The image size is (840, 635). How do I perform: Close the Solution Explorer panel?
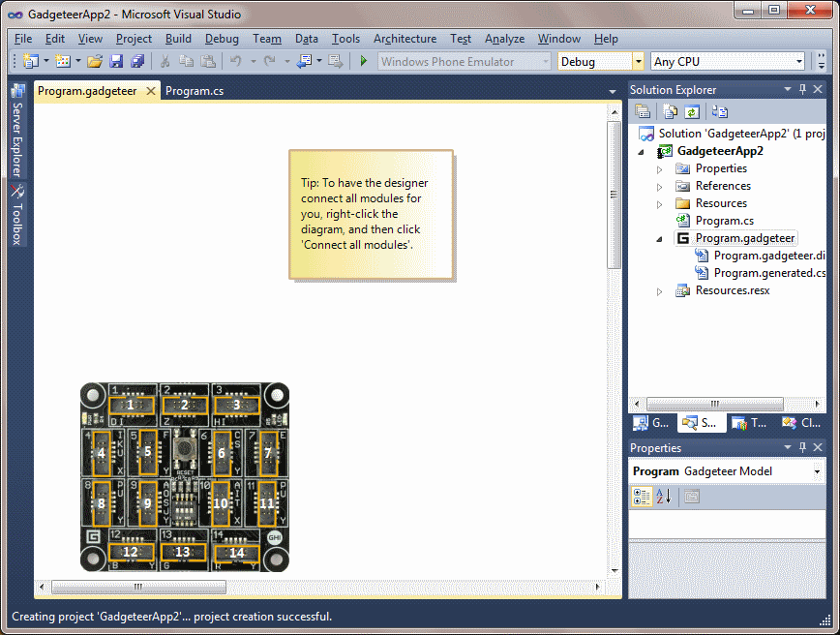pos(818,89)
